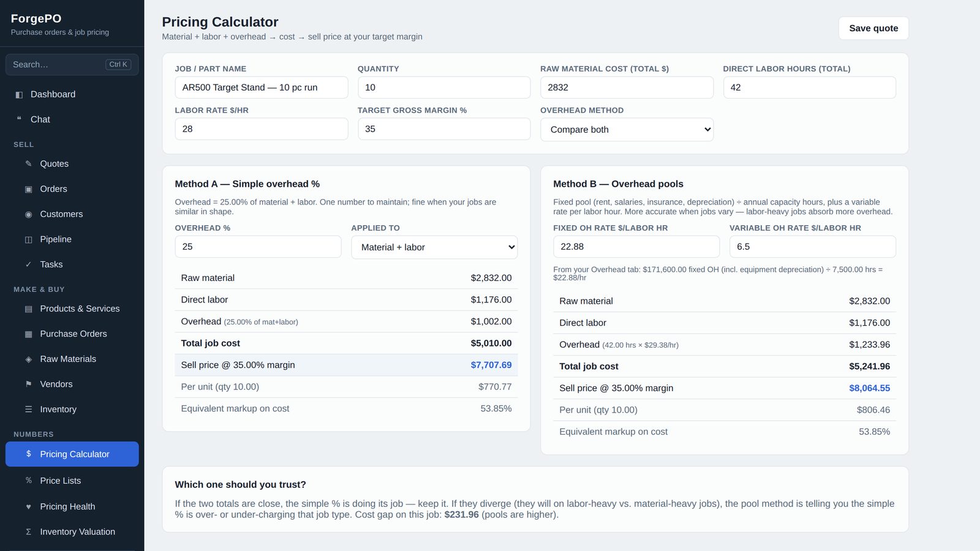Click the Tasks checkmark icon
Viewport: 980px width, 551px height.
coord(28,264)
